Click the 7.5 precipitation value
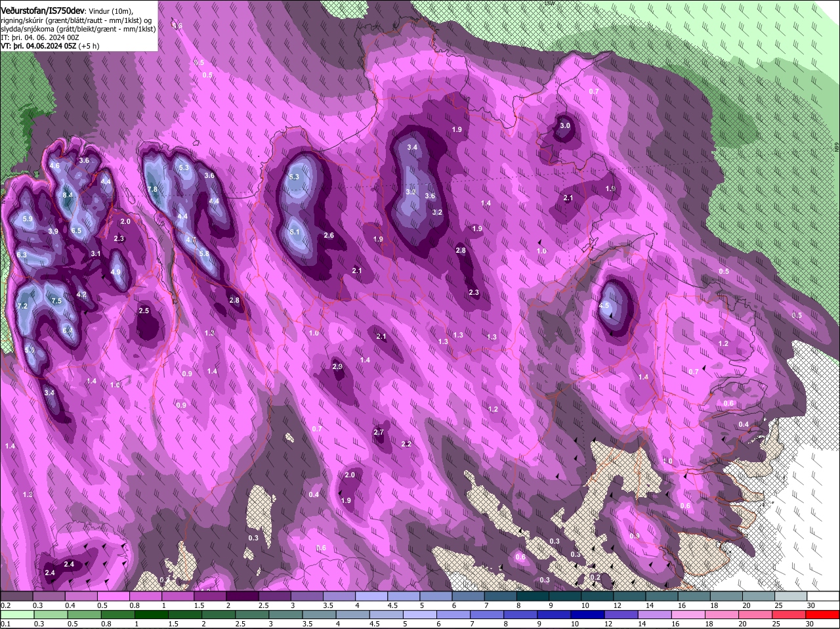 coord(56,301)
